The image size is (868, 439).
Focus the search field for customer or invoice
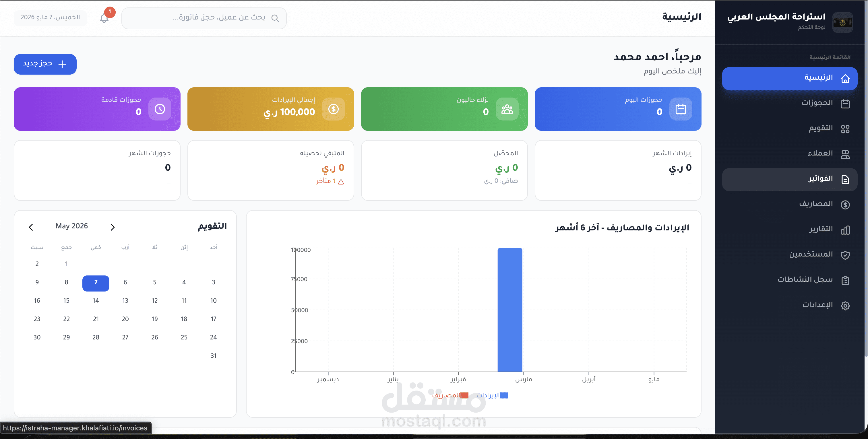coord(204,18)
